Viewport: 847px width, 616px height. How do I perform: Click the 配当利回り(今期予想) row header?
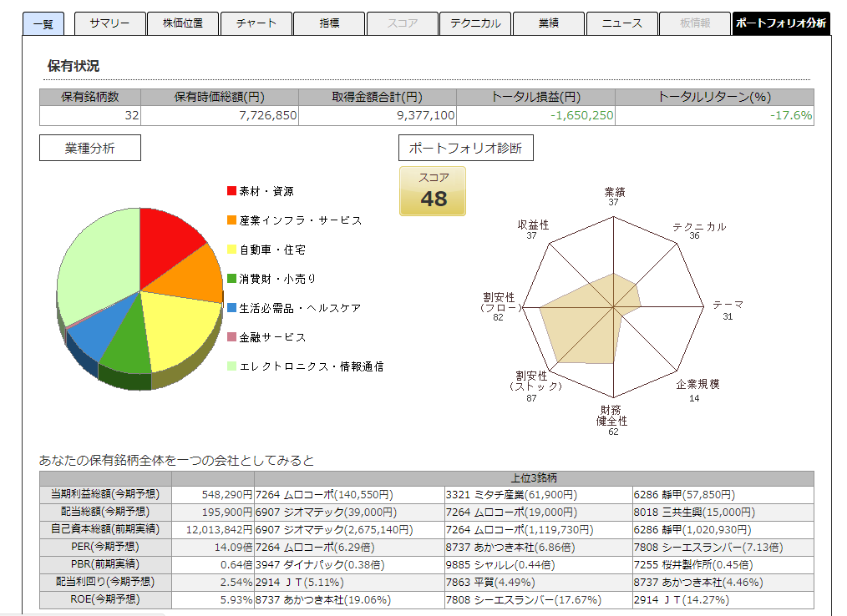click(105, 583)
